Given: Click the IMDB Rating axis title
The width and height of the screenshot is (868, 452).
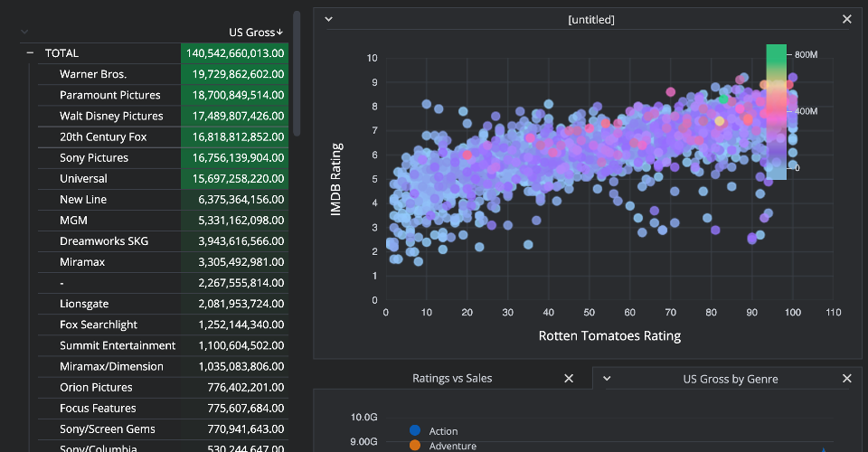Looking at the screenshot, I should pos(335,179).
